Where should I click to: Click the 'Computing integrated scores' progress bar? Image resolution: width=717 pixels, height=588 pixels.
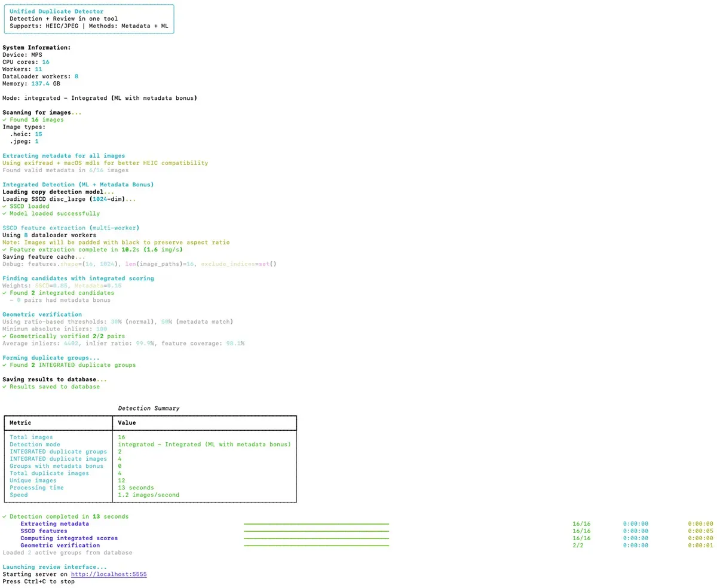[x=316, y=538]
